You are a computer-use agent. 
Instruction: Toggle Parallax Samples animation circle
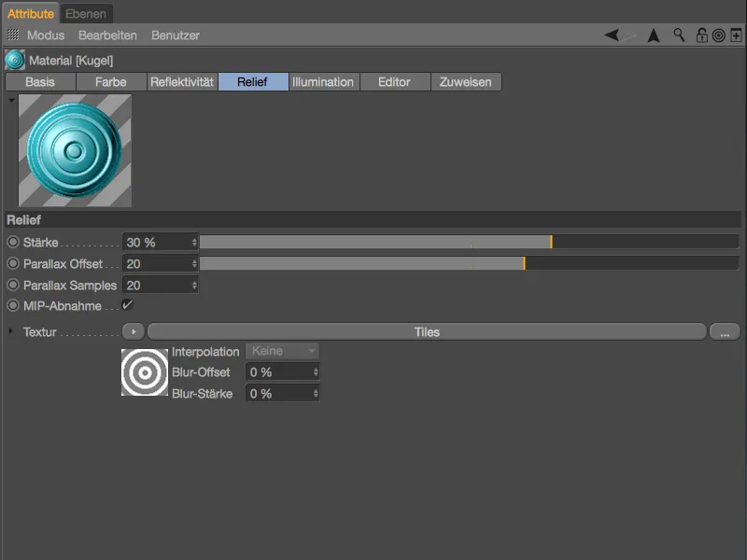(x=13, y=285)
